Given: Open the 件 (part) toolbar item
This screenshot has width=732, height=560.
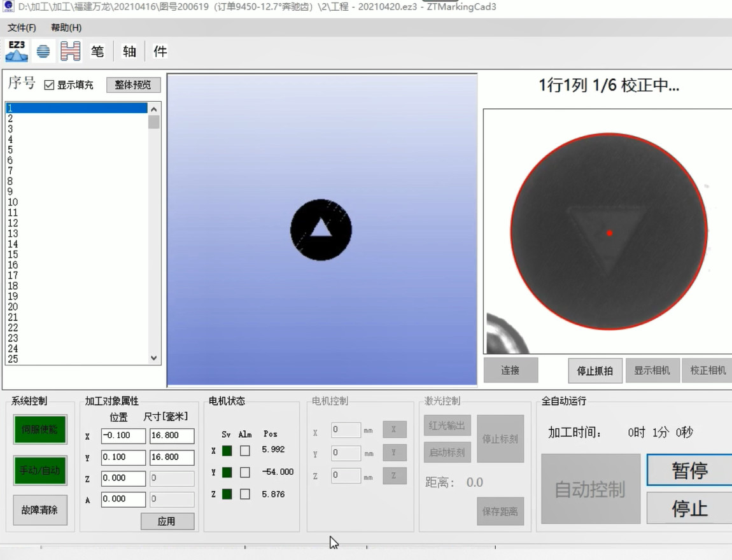Looking at the screenshot, I should point(160,52).
